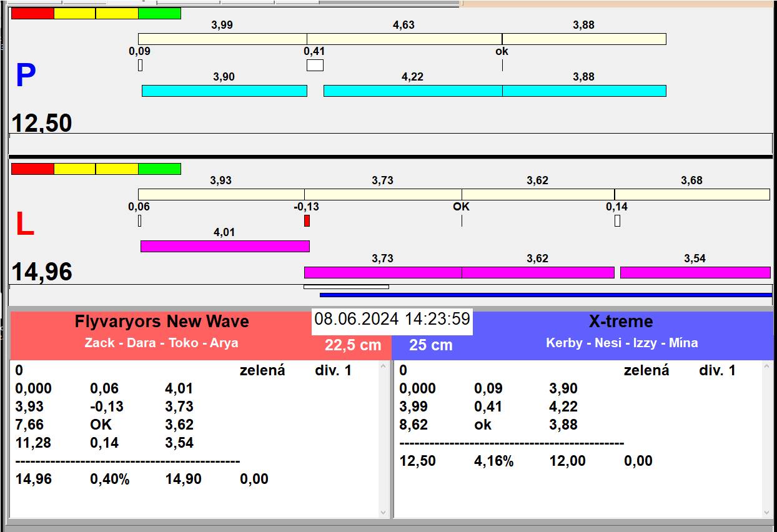Click the 22,5 cm jump height label
This screenshot has width=777, height=532.
[x=352, y=345]
